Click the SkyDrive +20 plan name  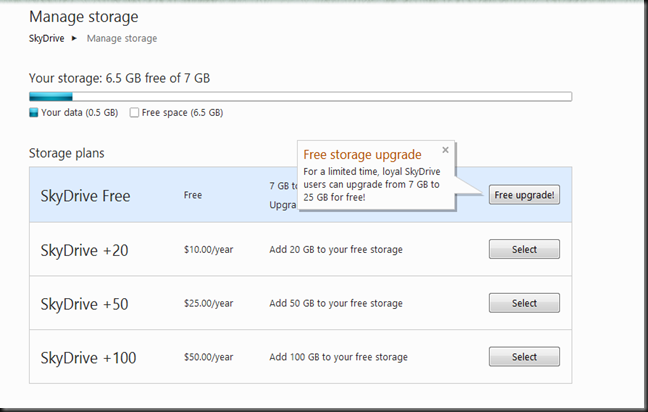pos(84,250)
